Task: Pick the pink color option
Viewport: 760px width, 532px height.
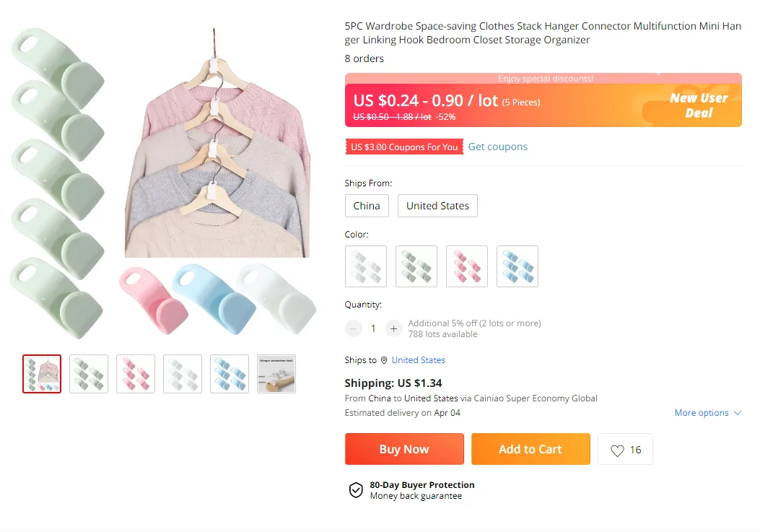Action: point(467,266)
